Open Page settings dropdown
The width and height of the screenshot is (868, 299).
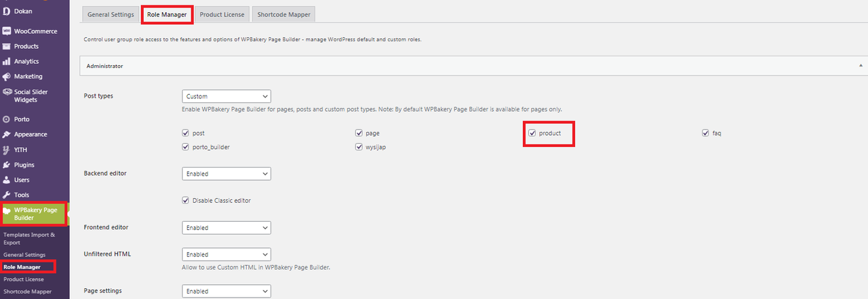(x=226, y=291)
